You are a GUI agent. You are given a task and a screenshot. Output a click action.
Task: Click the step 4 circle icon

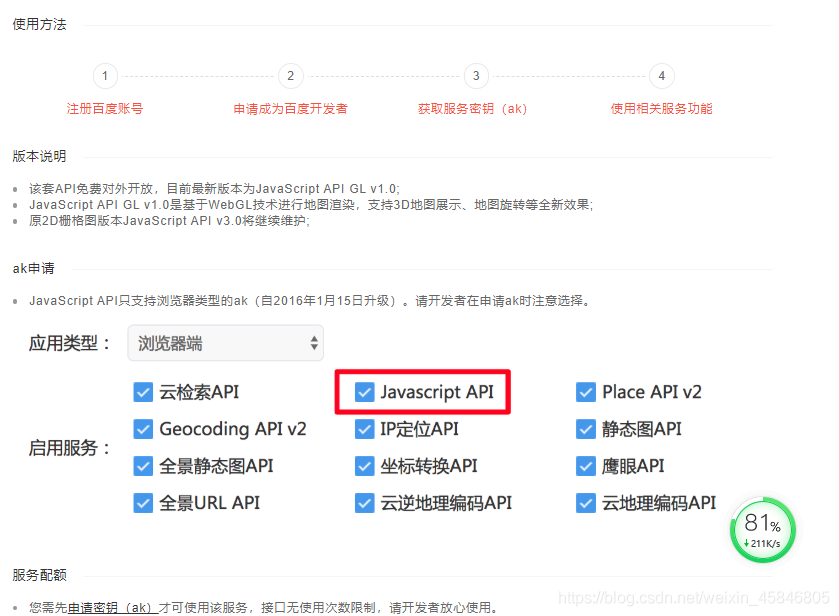(662, 76)
